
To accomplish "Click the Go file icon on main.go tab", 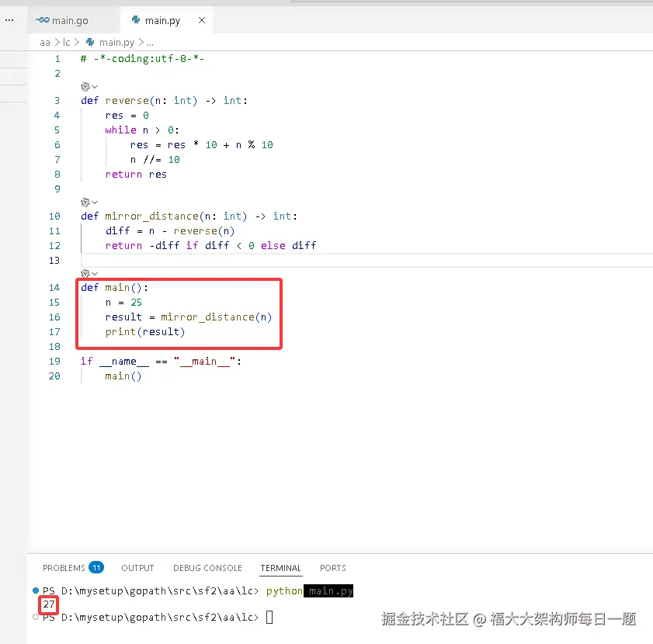I will click(42, 20).
